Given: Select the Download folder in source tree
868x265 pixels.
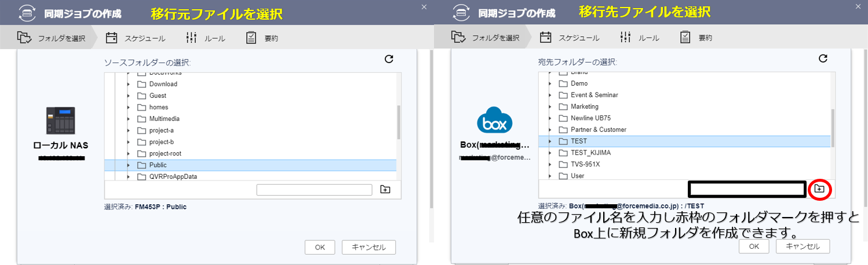Looking at the screenshot, I should (163, 84).
